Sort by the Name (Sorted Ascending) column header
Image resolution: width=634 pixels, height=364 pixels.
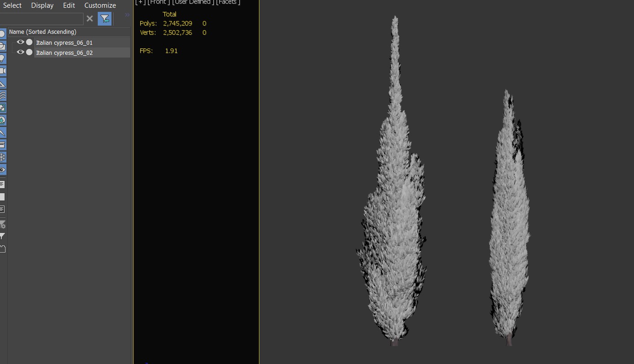69,32
